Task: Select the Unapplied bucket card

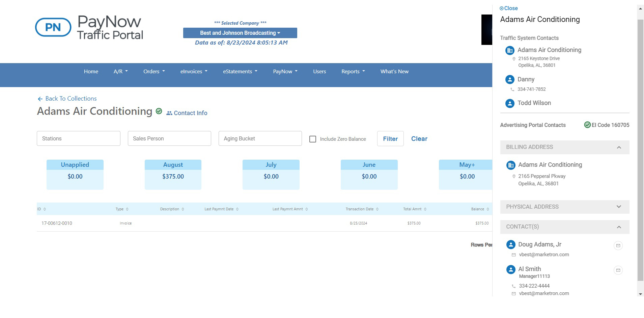Action: click(75, 175)
